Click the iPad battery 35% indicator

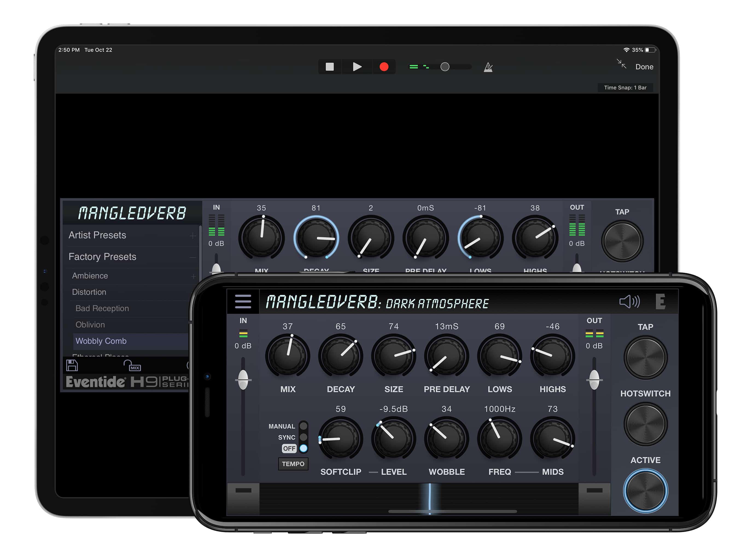pyautogui.click(x=644, y=50)
